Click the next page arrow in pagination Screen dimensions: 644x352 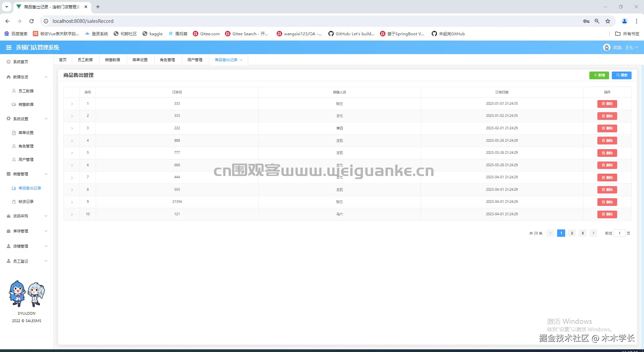point(593,233)
